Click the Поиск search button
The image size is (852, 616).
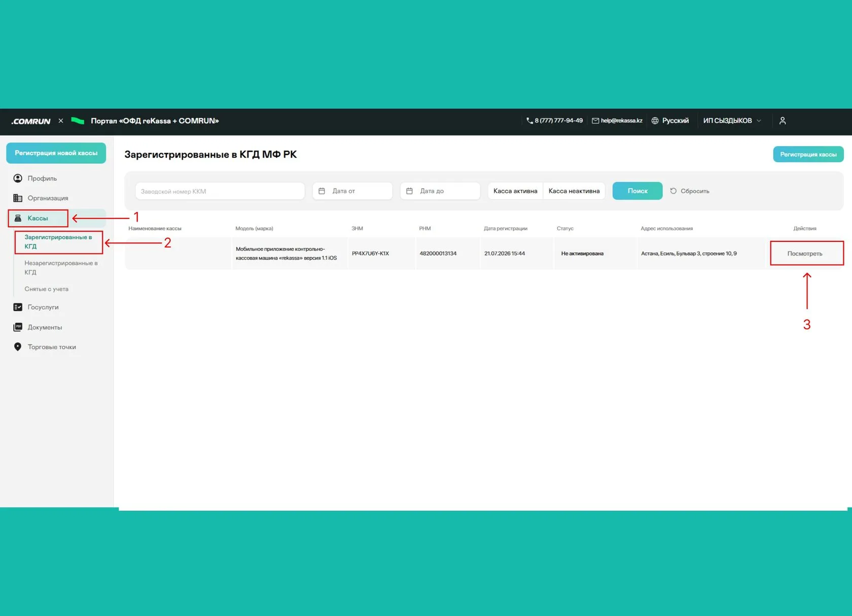[637, 191]
